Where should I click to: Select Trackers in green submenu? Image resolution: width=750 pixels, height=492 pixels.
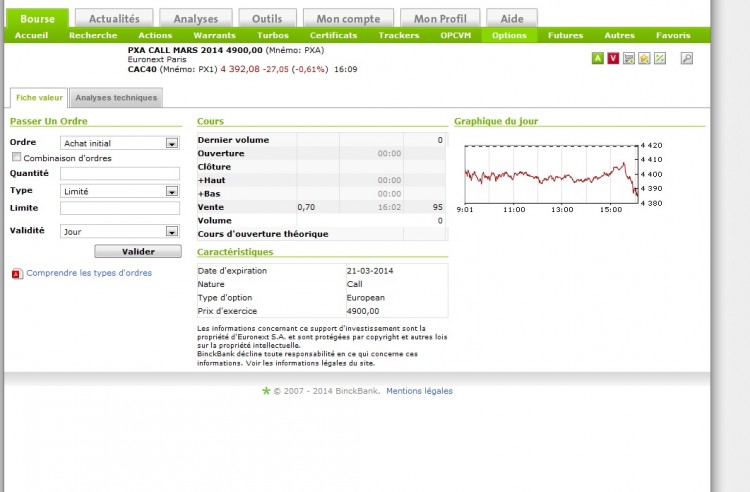(398, 35)
